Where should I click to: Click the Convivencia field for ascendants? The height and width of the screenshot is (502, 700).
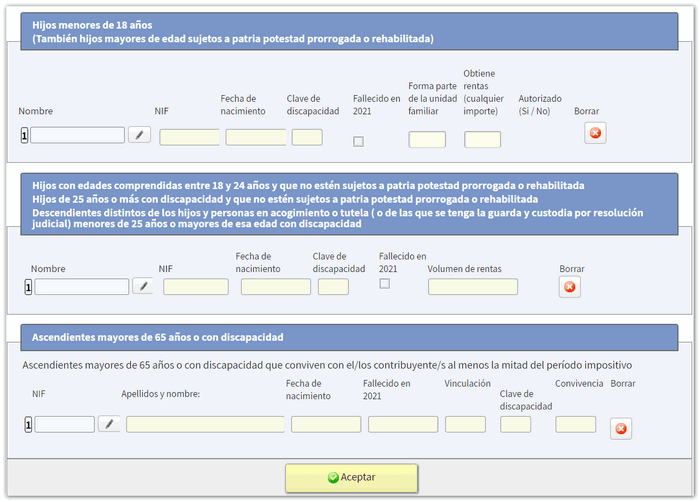click(575, 424)
